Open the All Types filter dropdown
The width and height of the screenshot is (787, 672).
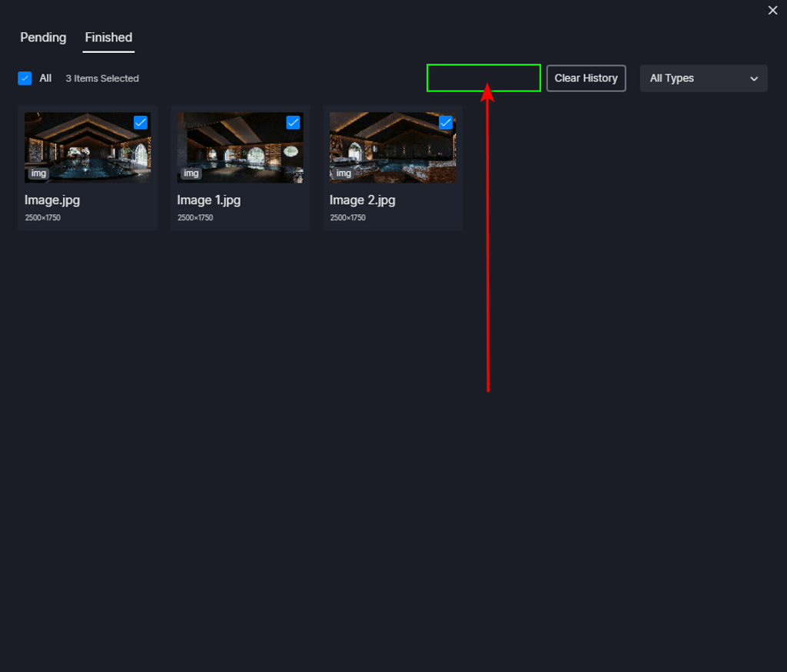(x=703, y=78)
